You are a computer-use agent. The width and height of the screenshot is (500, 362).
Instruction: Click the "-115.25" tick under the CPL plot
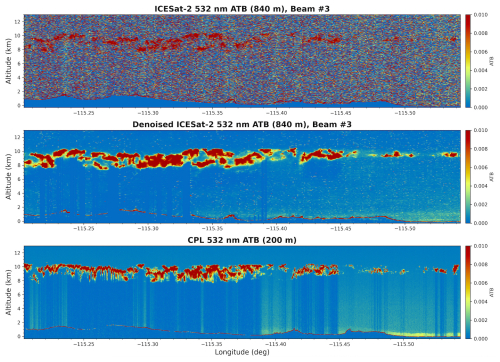click(83, 344)
